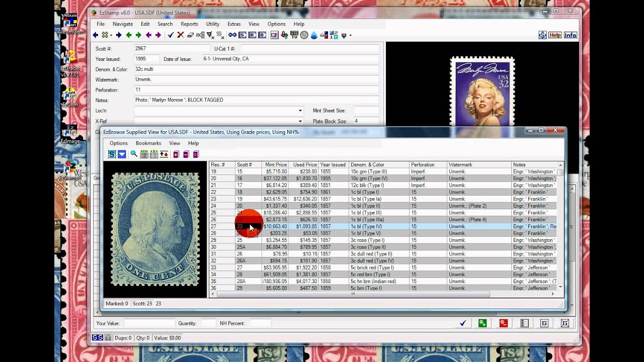Click the Notes field with Marilyn Monroe text
This screenshot has height=362, width=644.
256,100
